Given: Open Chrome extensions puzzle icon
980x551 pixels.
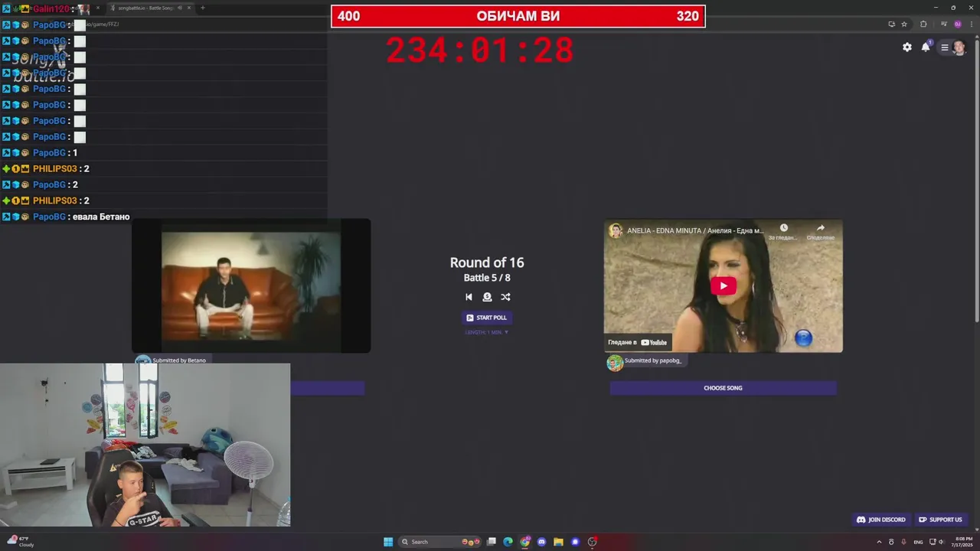Looking at the screenshot, I should coord(923,24).
